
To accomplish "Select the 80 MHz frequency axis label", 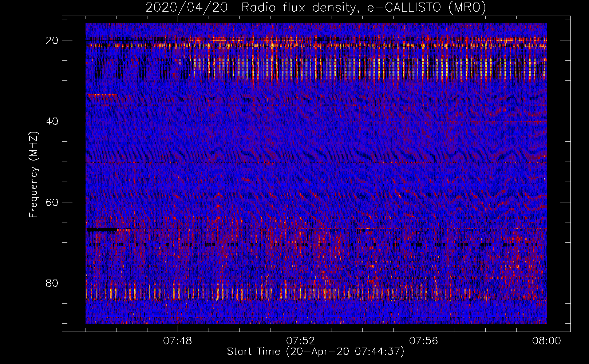I will [52, 283].
